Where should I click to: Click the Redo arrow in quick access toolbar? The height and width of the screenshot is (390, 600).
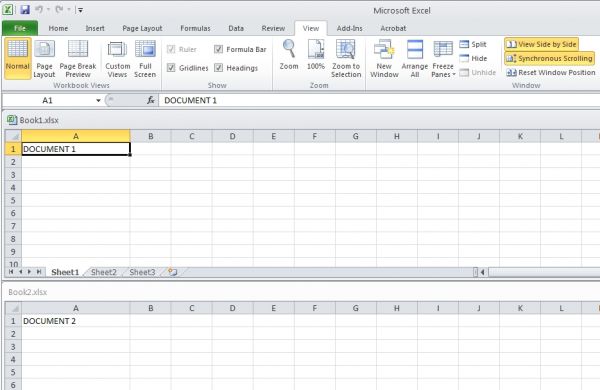point(59,10)
